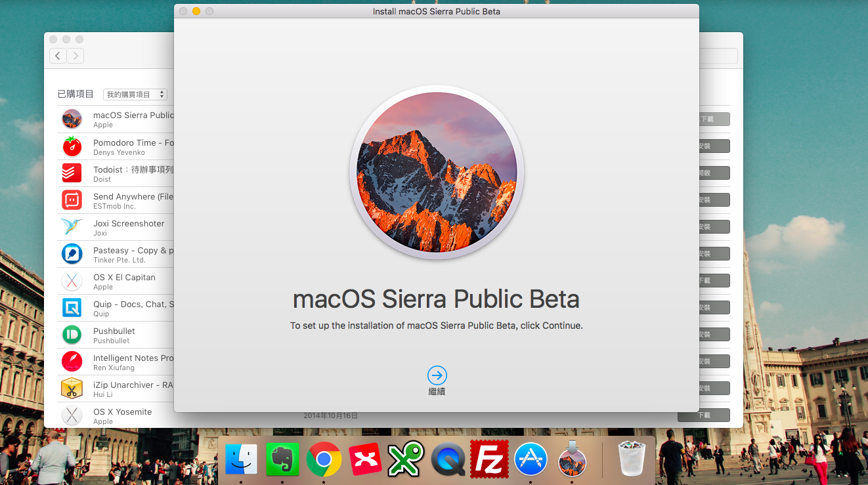Open the green X key app in Dock
Screen dimensions: 868x485
pos(406,459)
